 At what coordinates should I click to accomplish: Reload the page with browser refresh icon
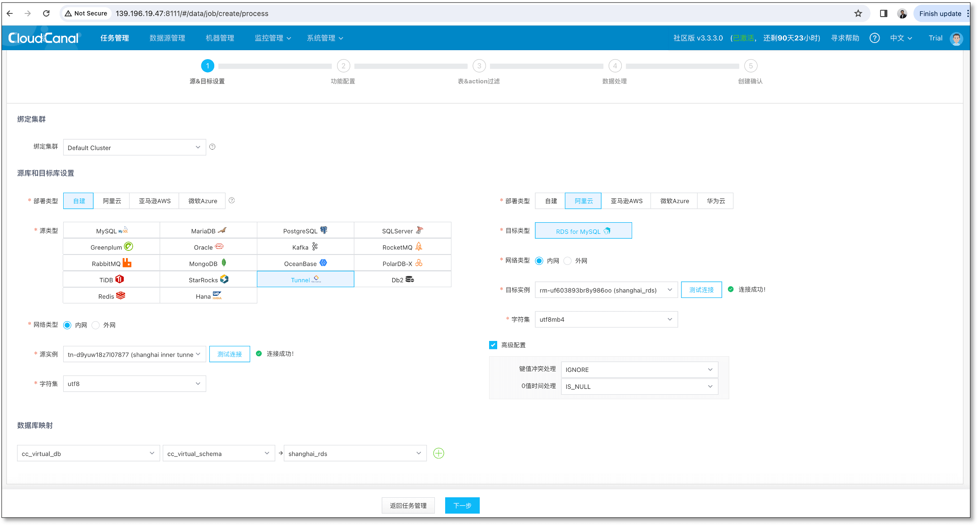tap(46, 13)
